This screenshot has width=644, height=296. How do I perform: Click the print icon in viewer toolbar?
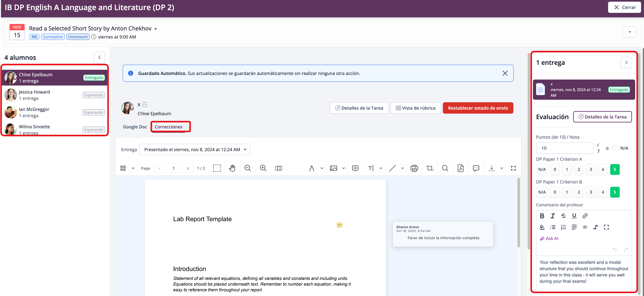pyautogui.click(x=414, y=168)
